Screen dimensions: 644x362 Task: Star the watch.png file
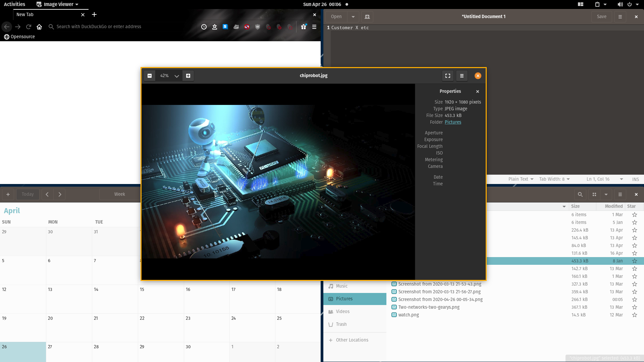pos(635,315)
